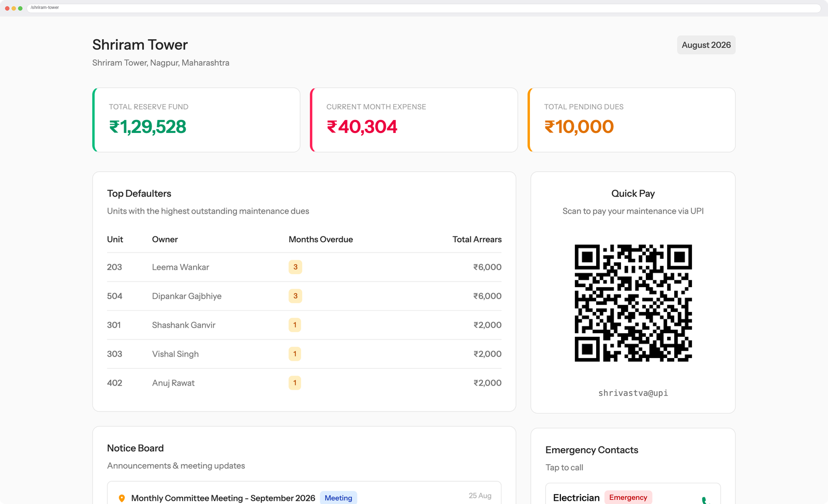Click the Quick Pay heading

coord(633,194)
